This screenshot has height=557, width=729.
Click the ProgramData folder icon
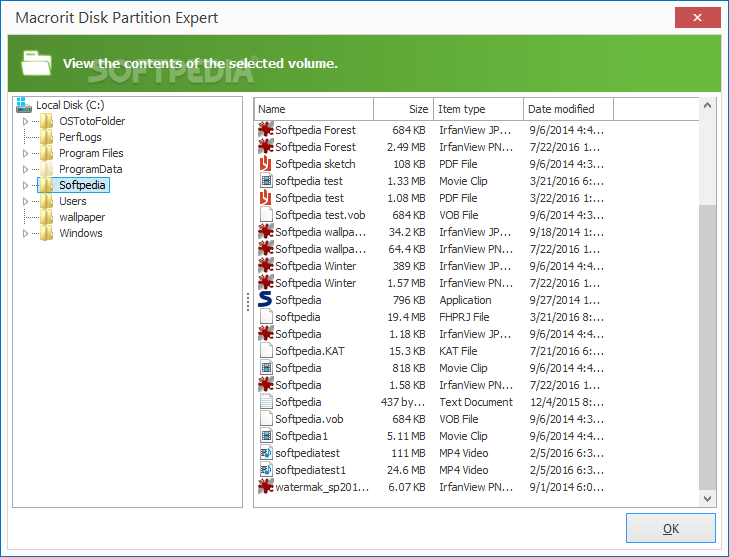[x=46, y=169]
